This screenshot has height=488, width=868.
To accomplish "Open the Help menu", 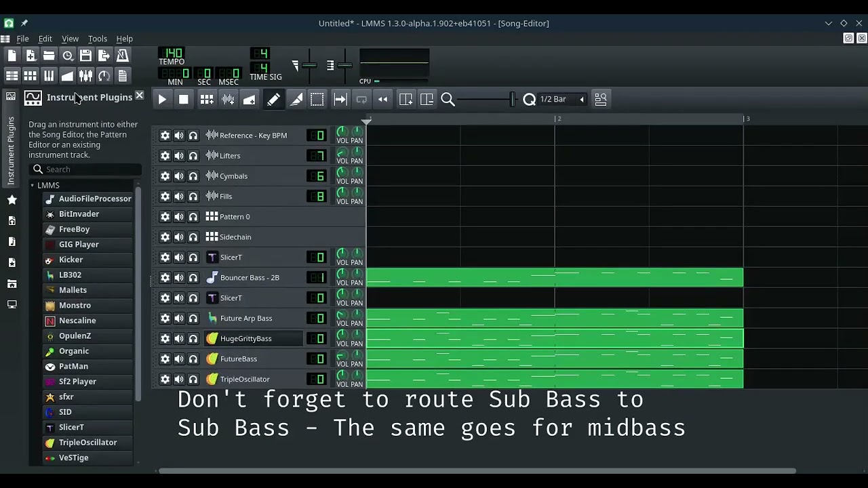I will click(124, 39).
